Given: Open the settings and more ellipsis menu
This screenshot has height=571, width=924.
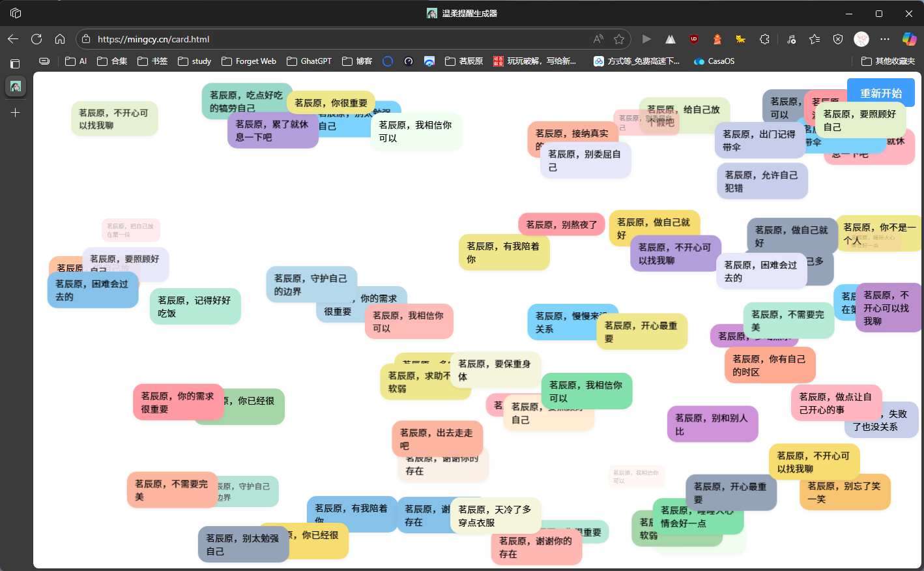Looking at the screenshot, I should pyautogui.click(x=884, y=39).
